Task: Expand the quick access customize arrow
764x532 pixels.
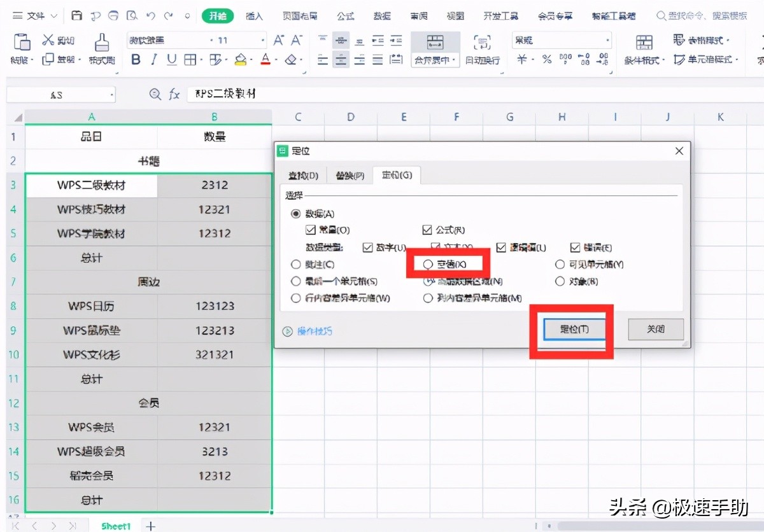Action: point(187,16)
